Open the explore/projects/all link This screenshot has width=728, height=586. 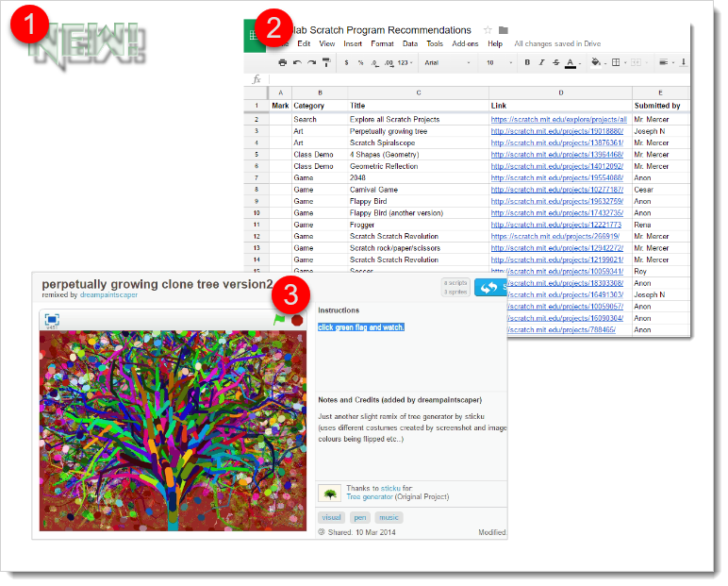coord(558,120)
